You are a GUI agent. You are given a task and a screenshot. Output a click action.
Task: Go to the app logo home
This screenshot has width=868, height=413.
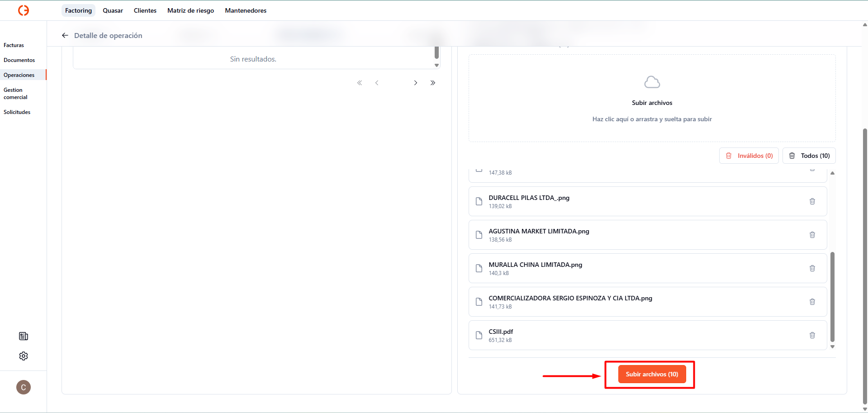pyautogui.click(x=24, y=10)
